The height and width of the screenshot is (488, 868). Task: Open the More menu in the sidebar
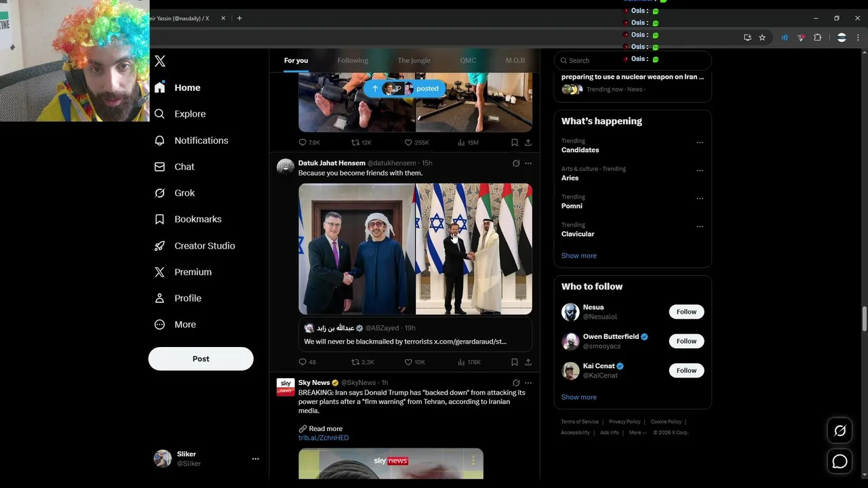pos(175,325)
